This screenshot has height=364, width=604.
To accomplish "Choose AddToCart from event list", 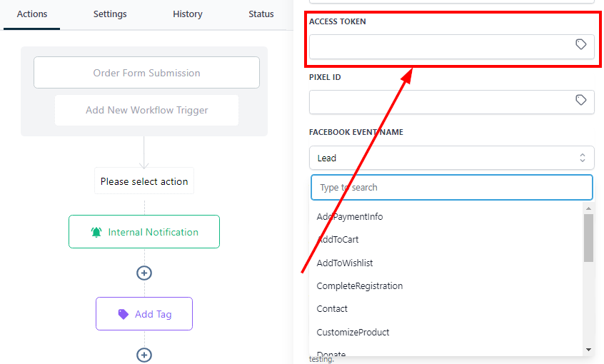I will [x=338, y=240].
